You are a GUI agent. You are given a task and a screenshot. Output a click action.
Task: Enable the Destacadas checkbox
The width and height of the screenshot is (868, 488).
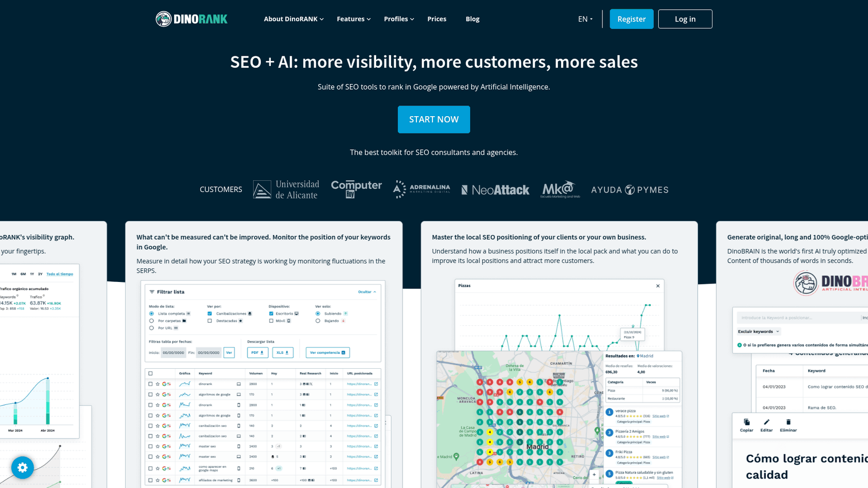tap(210, 321)
